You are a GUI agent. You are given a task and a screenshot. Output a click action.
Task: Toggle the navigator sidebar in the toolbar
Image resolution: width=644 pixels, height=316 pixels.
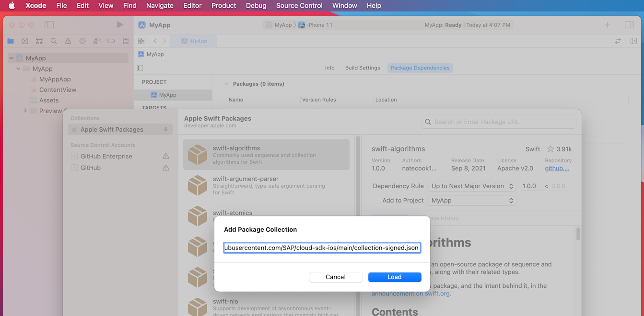pos(49,25)
